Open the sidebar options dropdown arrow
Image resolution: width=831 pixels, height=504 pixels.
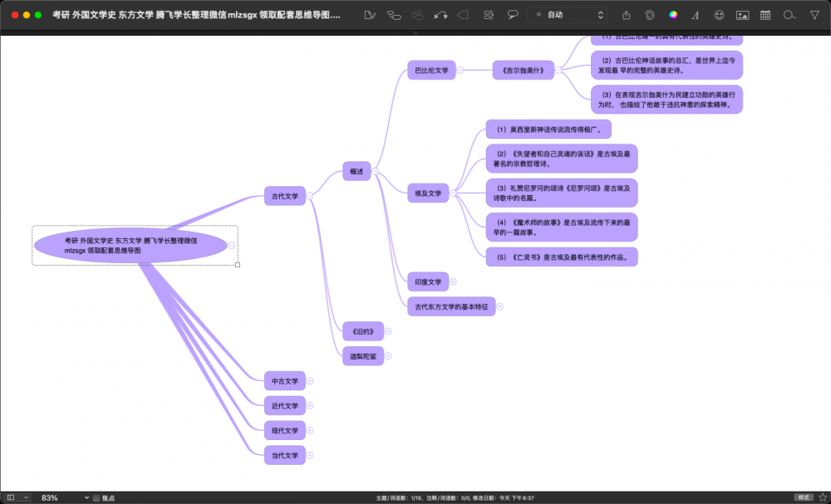pos(26,497)
